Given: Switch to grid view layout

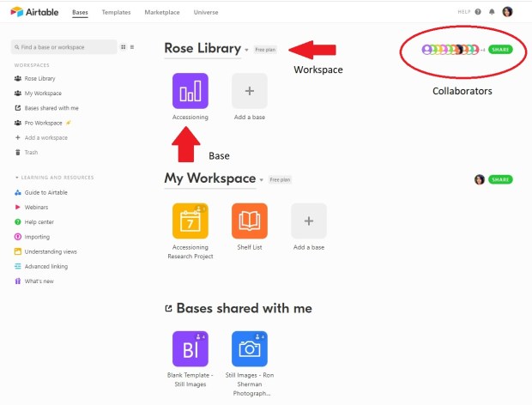Looking at the screenshot, I should point(123,47).
